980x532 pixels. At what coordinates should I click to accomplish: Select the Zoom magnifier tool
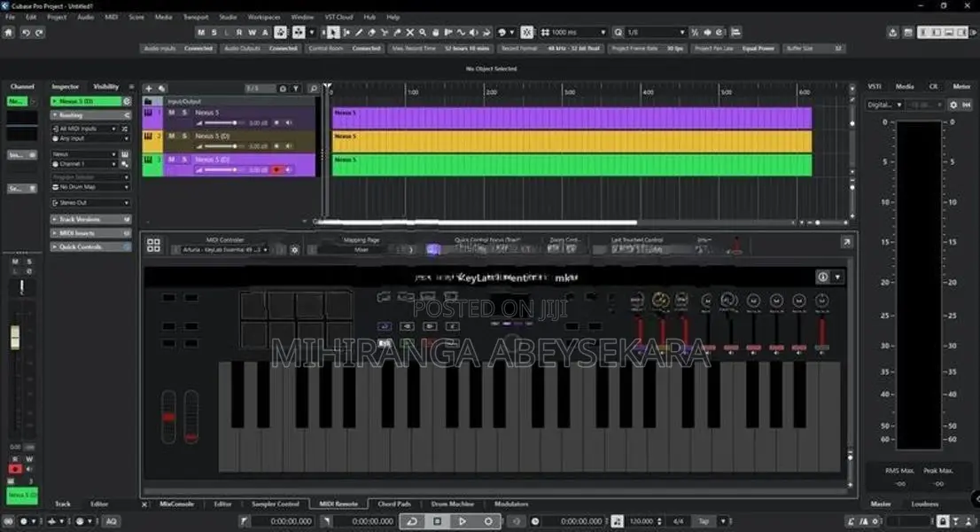point(423,33)
